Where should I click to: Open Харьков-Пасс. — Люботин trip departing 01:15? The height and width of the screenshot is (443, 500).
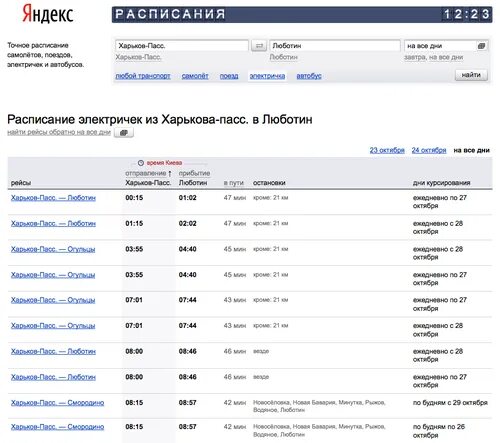click(x=53, y=224)
